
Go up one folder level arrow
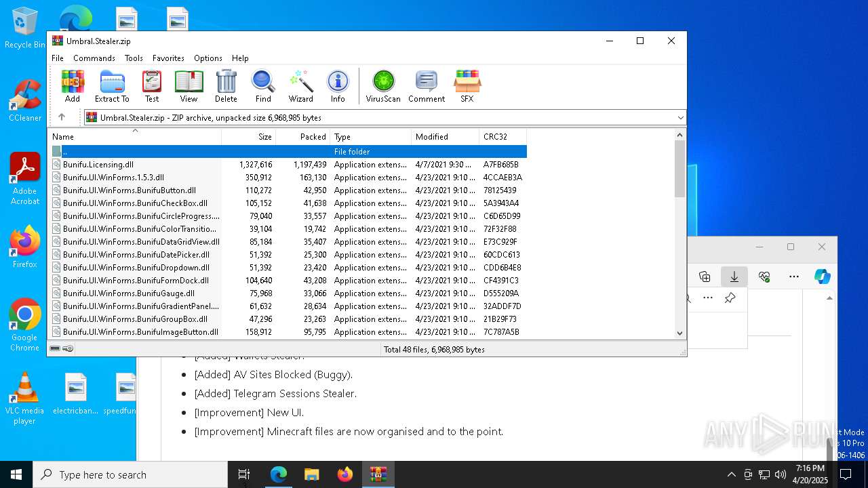click(x=62, y=117)
